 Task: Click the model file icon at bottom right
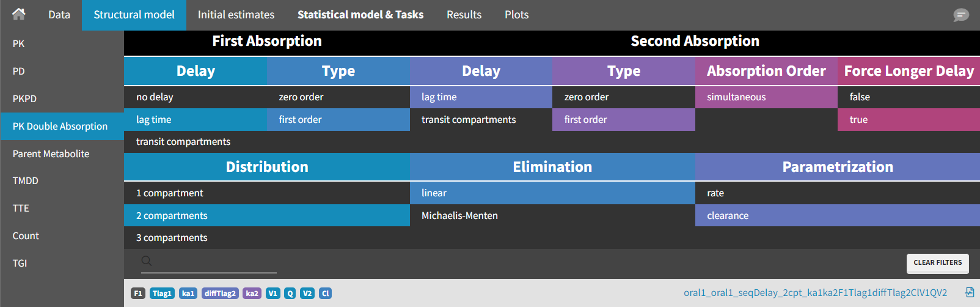click(970, 292)
